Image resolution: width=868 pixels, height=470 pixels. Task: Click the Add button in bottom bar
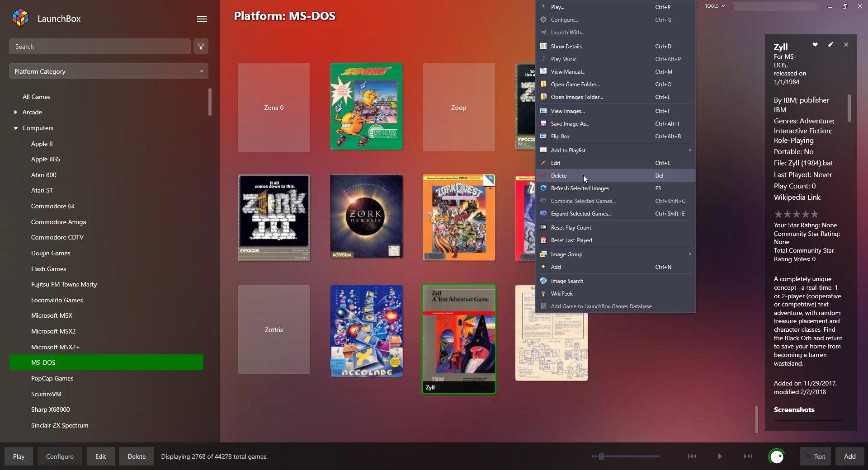pos(850,456)
